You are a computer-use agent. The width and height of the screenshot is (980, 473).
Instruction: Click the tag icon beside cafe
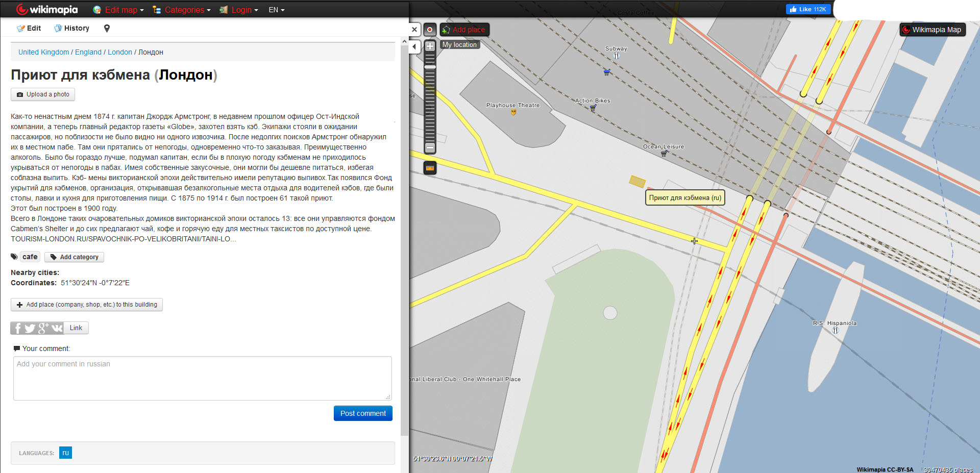tap(14, 257)
